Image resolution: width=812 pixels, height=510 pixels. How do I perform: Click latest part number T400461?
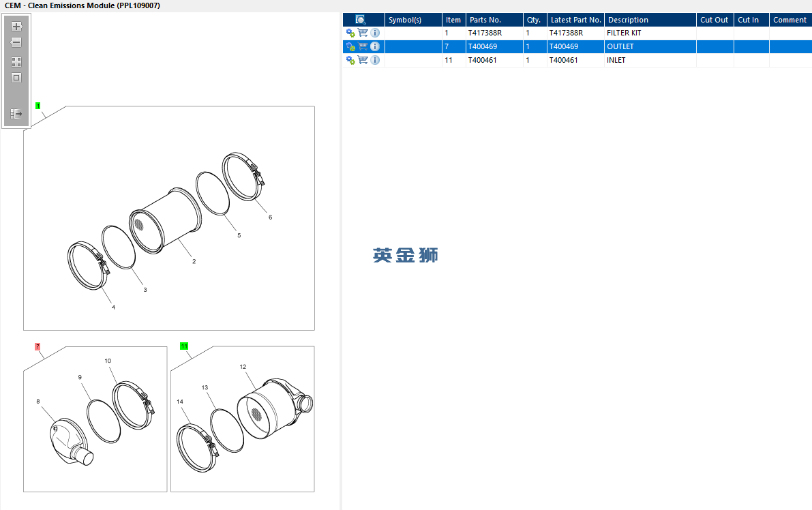563,60
